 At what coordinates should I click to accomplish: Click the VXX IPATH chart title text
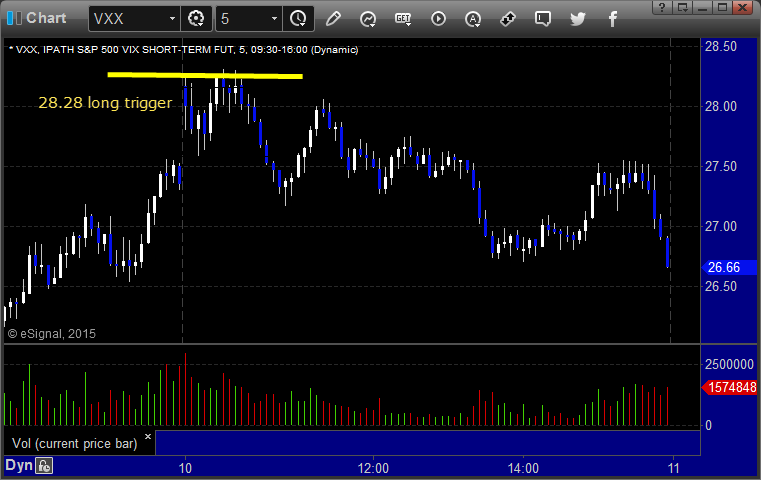pyautogui.click(x=186, y=50)
